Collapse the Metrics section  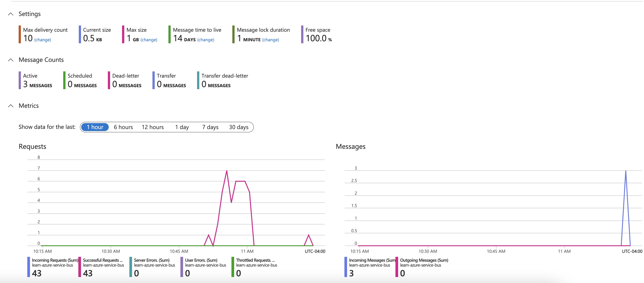[11, 106]
